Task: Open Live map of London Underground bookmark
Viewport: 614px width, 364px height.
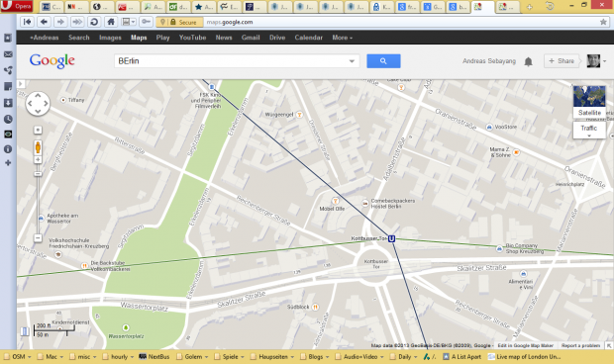Action: 524,356
